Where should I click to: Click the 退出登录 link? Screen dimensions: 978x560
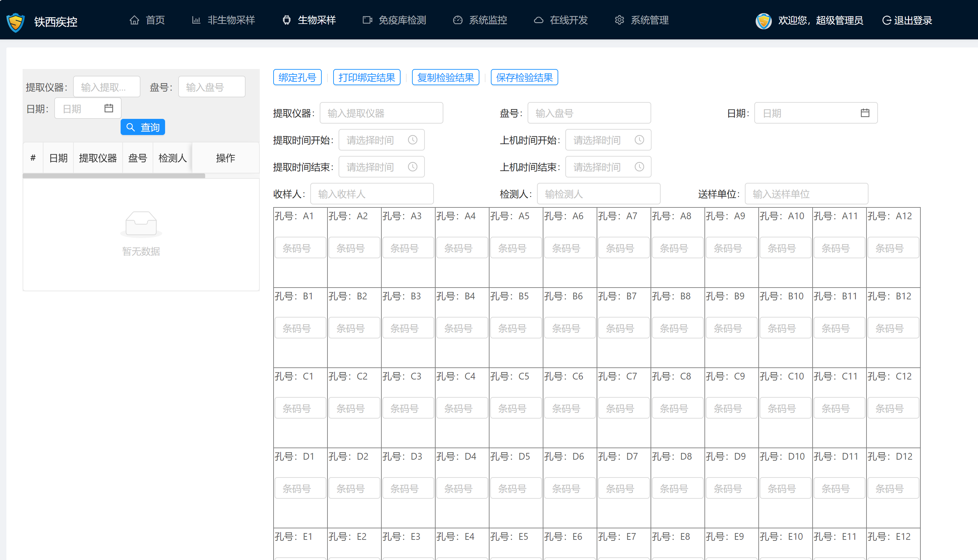pyautogui.click(x=907, y=21)
